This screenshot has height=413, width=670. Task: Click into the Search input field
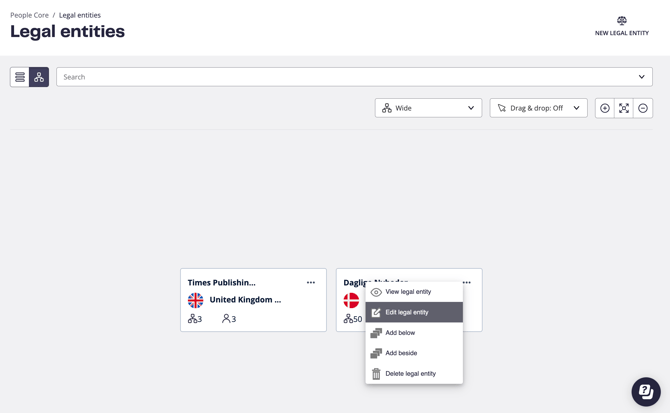pos(340,77)
